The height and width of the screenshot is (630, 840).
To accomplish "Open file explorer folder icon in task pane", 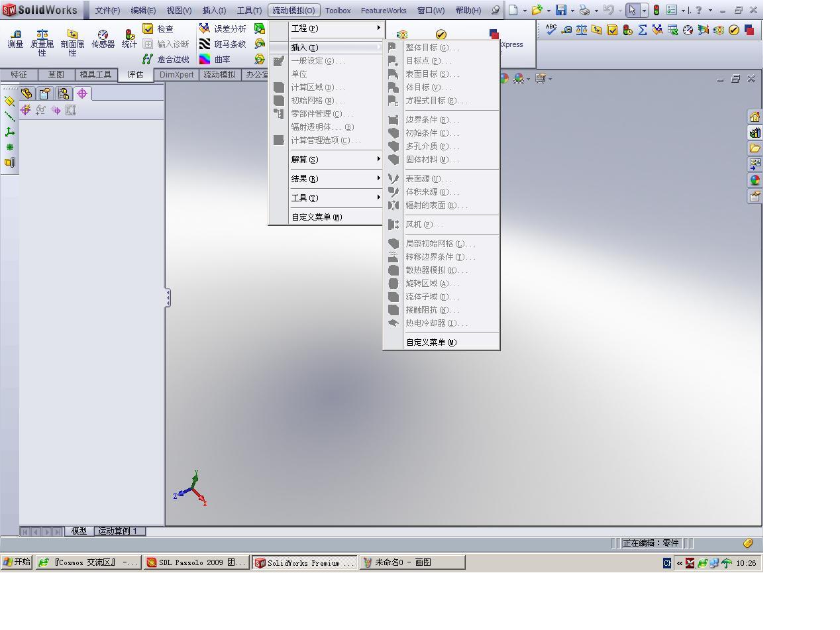I will pos(755,148).
